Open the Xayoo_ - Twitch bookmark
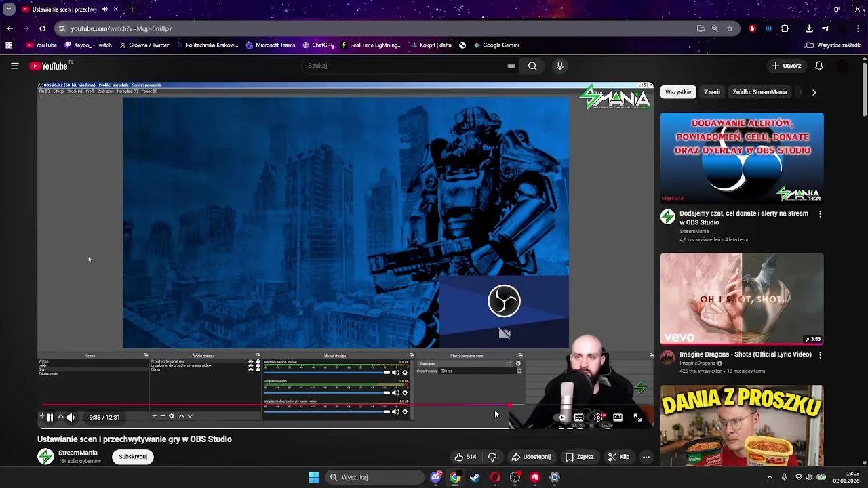Image resolution: width=868 pixels, height=488 pixels. 88,45
